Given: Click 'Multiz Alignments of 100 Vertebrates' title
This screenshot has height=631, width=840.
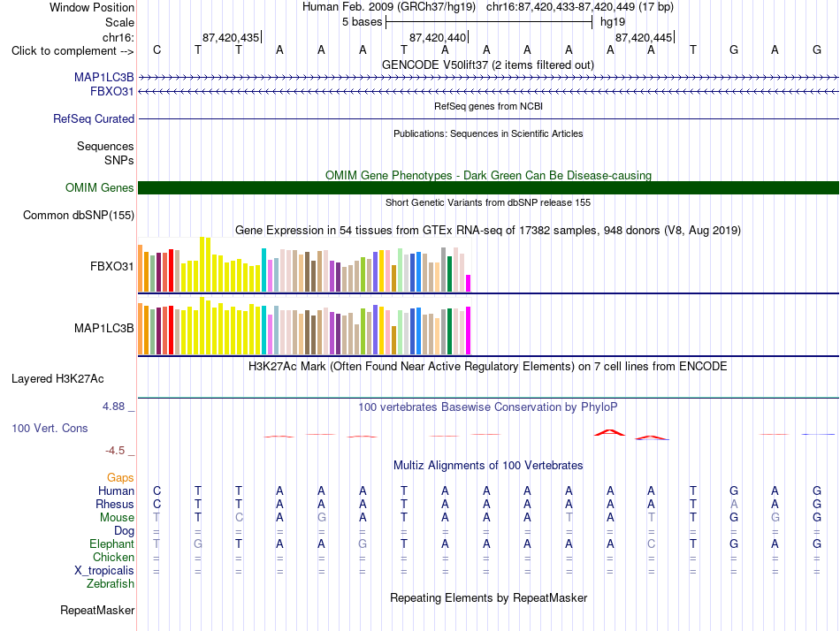Looking at the screenshot, I should tap(488, 466).
